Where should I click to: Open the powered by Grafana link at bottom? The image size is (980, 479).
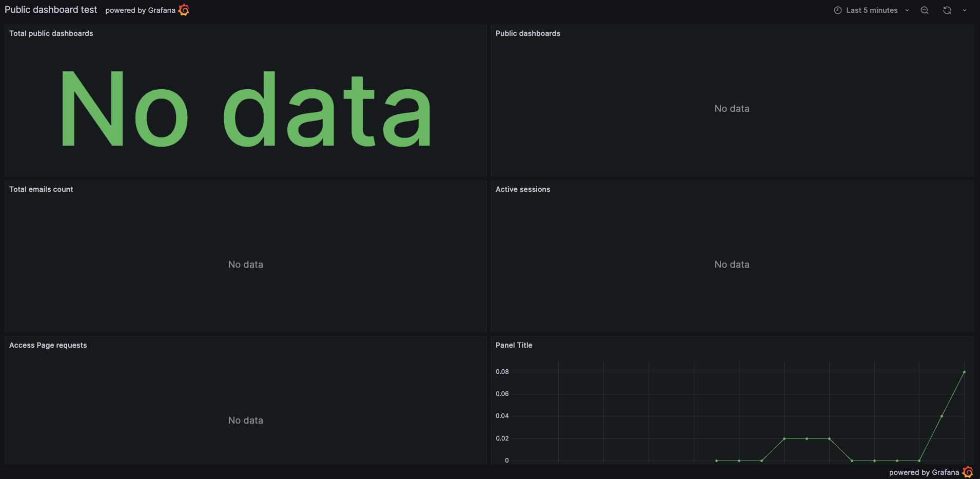click(x=925, y=472)
